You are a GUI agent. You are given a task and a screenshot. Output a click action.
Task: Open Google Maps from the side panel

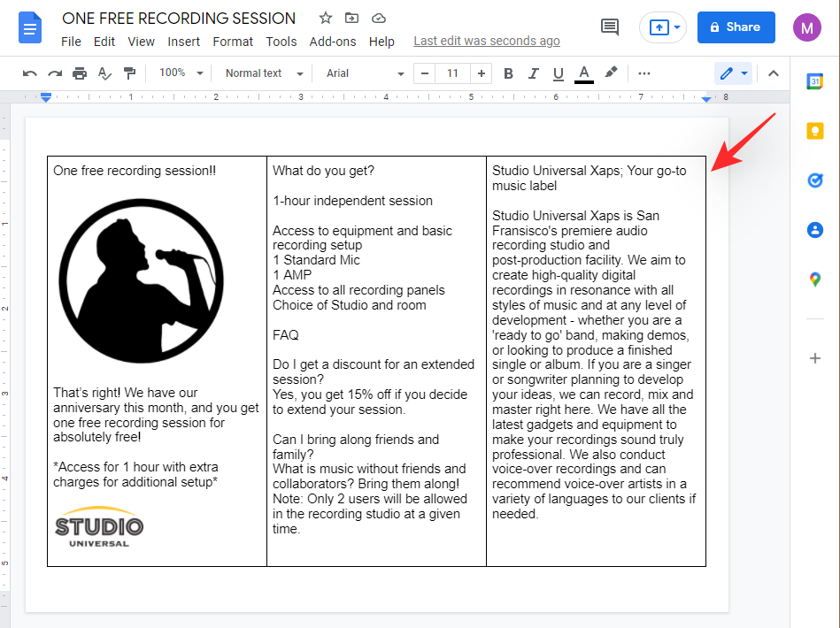coord(815,280)
